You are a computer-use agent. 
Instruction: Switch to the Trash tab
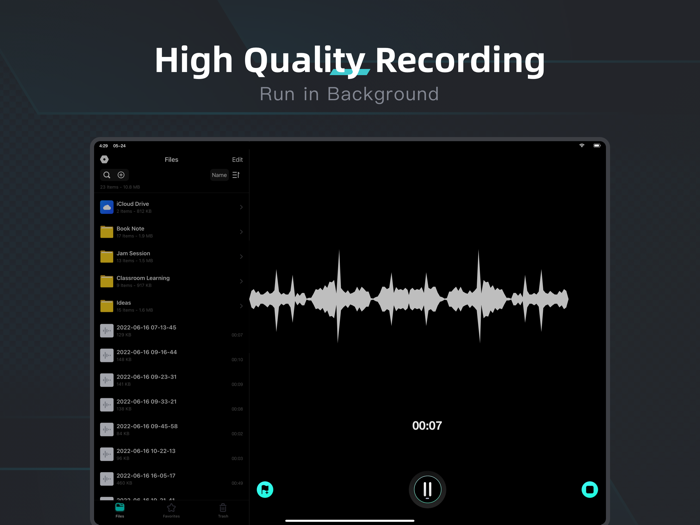tap(223, 510)
